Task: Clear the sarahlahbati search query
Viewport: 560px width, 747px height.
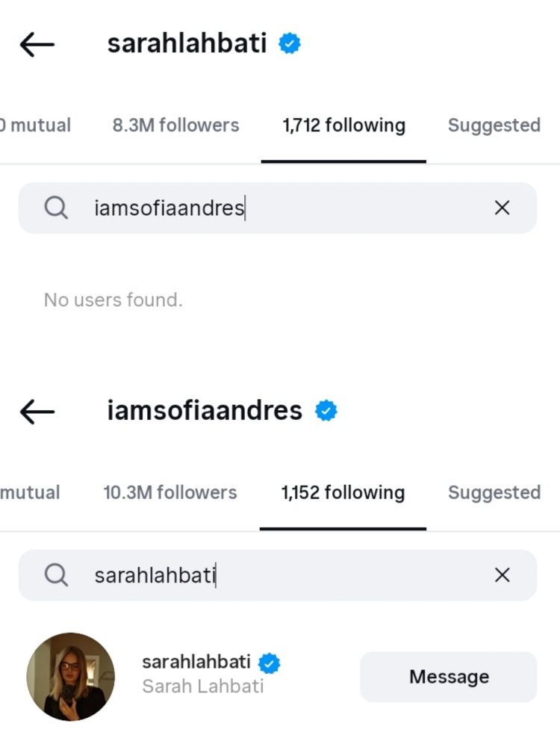Action: [502, 574]
